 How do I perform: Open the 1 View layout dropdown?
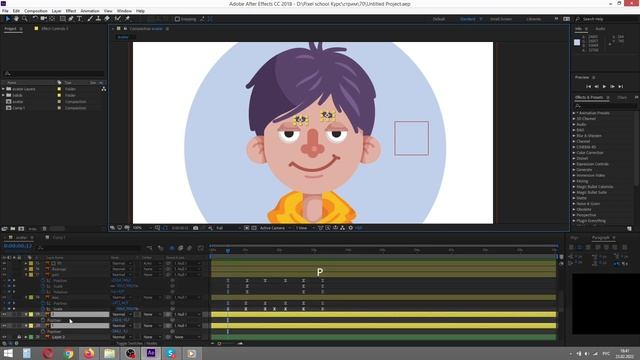tap(304, 228)
